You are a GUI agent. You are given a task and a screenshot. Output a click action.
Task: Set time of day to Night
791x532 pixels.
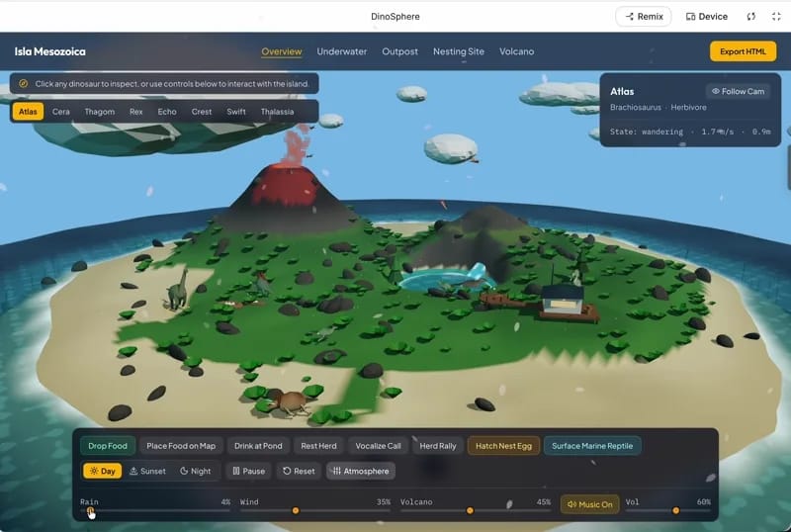coord(195,471)
